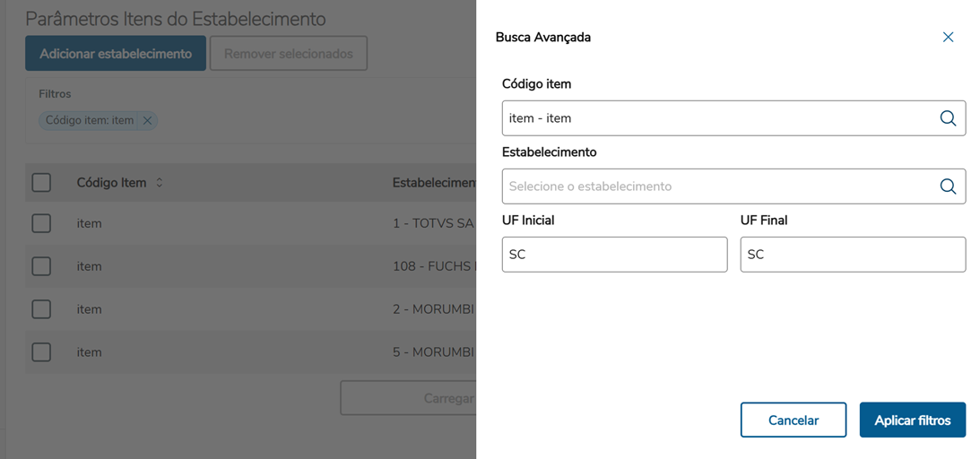The height and width of the screenshot is (459, 980).
Task: Check the row for 1 - TOTVS SA
Action: tap(41, 223)
